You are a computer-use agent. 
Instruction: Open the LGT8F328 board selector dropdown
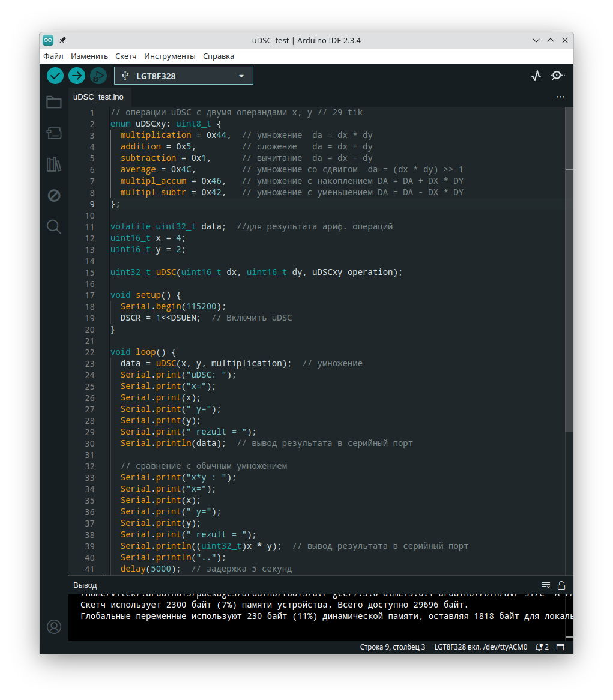pyautogui.click(x=184, y=76)
